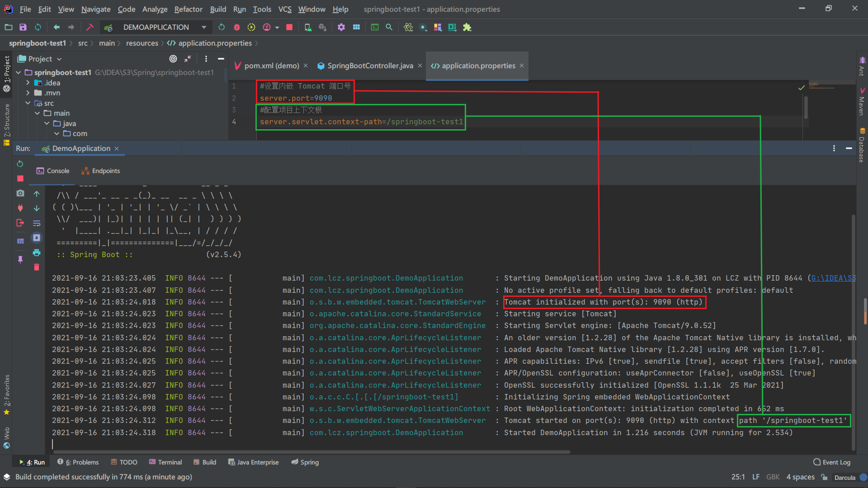Toggle the Ant tool window

point(862,66)
